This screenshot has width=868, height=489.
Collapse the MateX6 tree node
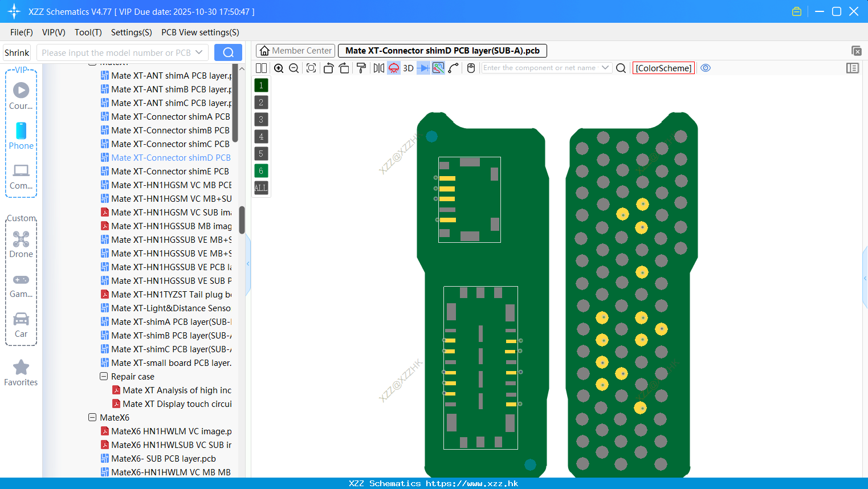(x=92, y=418)
